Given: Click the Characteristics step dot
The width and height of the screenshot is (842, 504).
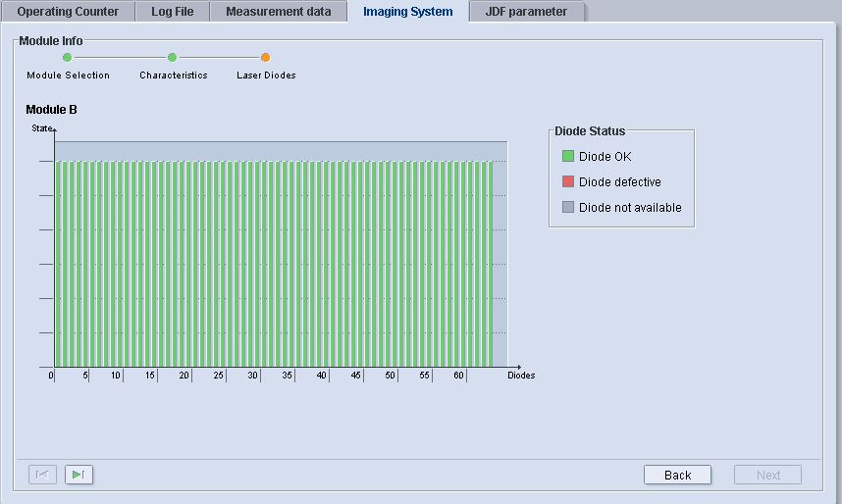Looking at the screenshot, I should (173, 58).
